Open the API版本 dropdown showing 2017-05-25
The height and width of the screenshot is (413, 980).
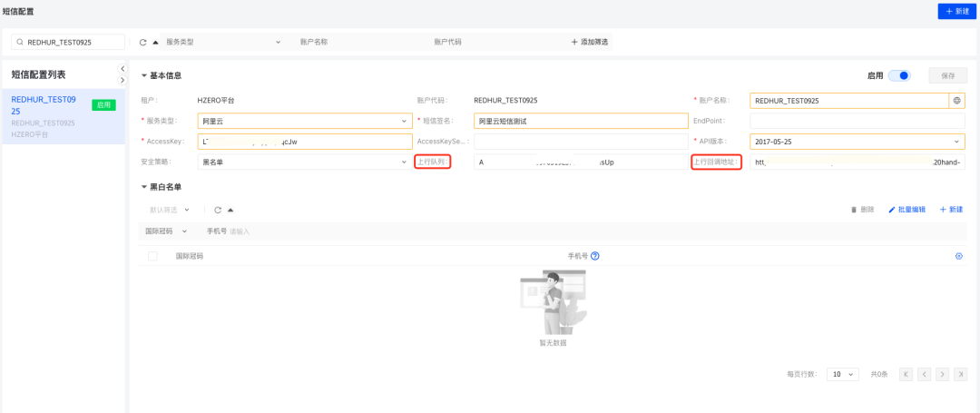tap(857, 142)
